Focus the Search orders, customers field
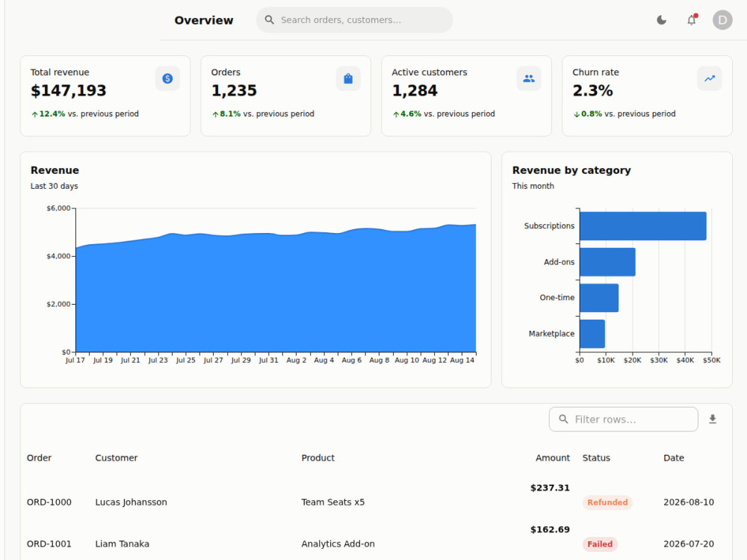747x560 pixels. [x=354, y=20]
